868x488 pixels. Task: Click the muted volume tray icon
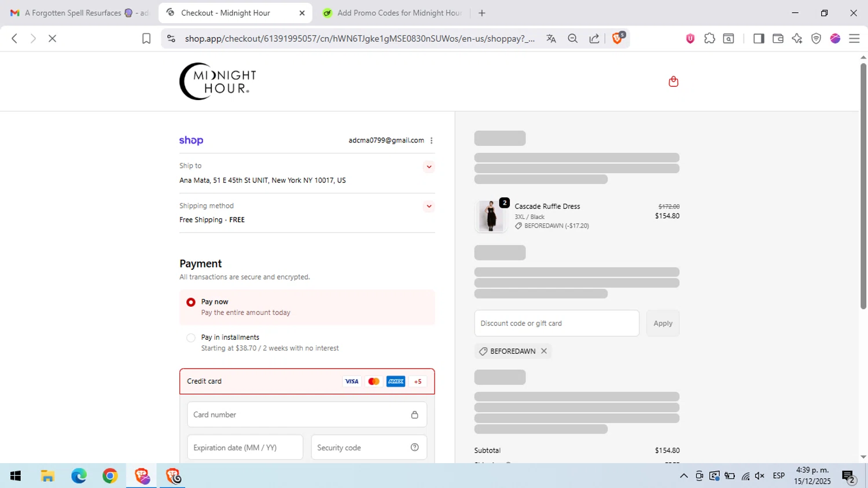pos(760,476)
